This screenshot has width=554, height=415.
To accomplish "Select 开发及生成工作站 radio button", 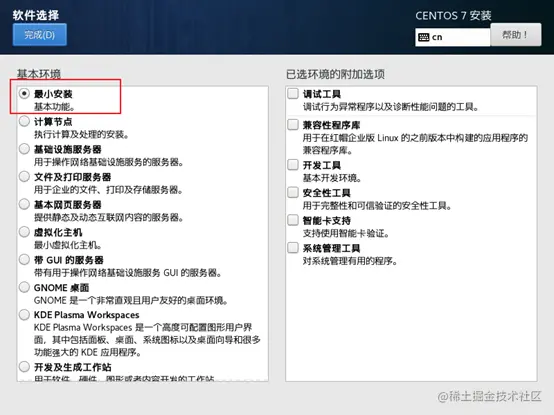I will (24, 367).
